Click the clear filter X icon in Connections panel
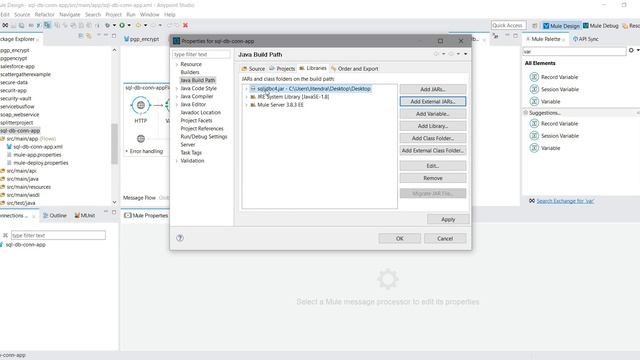This screenshot has width=640, height=360. (x=5, y=235)
